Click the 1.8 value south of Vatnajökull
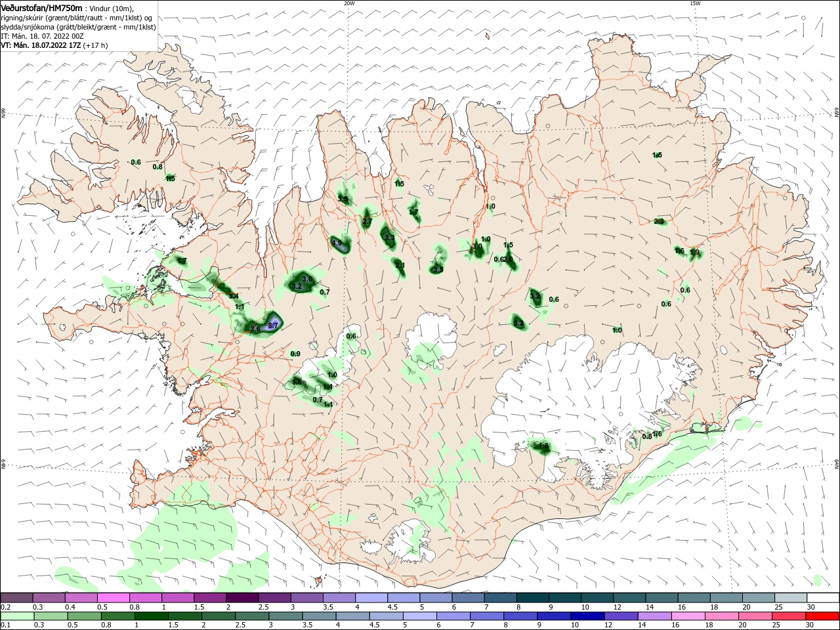 point(543,446)
